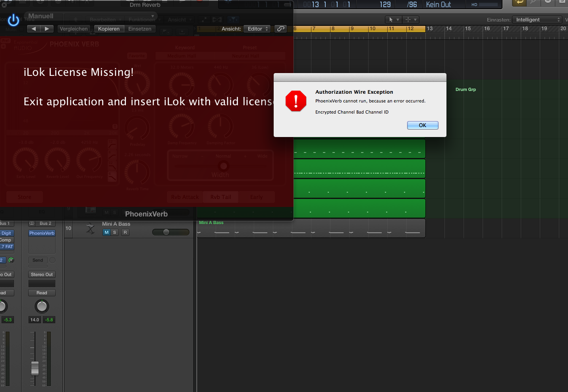Solo the Mini A Bass track
The height and width of the screenshot is (392, 568).
[115, 232]
